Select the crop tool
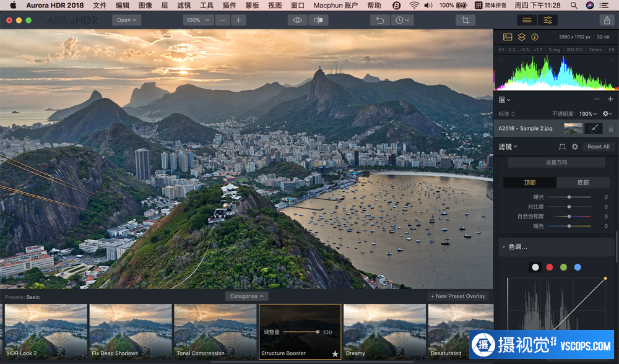This screenshot has height=364, width=619. coord(465,20)
